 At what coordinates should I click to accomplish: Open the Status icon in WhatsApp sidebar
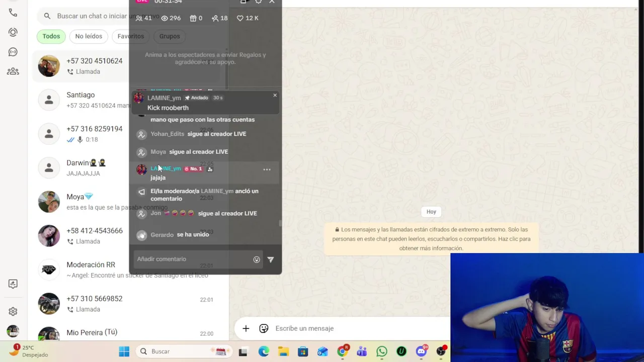(x=13, y=32)
